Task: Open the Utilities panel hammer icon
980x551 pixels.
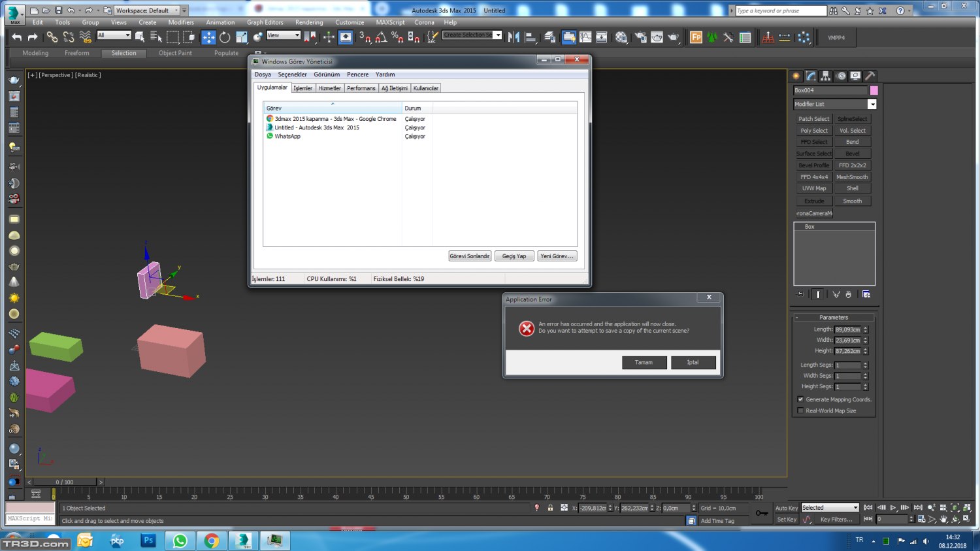Action: click(870, 76)
